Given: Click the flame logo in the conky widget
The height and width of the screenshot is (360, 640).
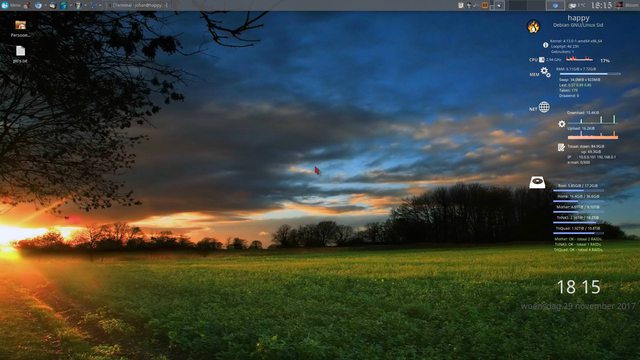Looking at the screenshot, I should point(533,27).
